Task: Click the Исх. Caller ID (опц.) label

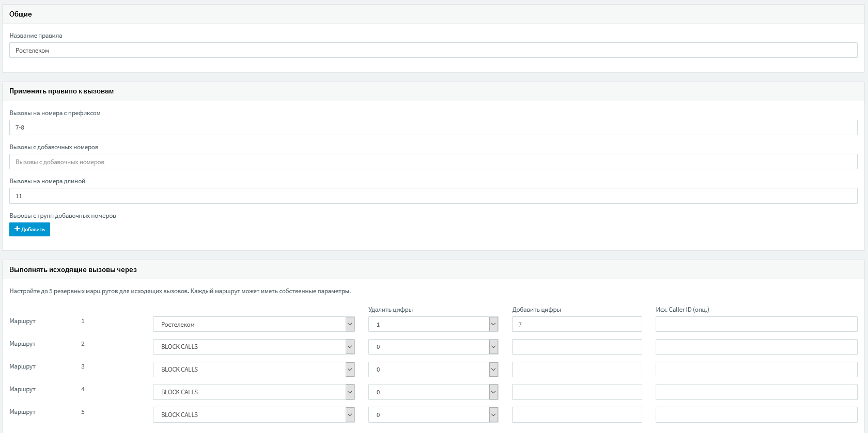Action: pos(683,310)
